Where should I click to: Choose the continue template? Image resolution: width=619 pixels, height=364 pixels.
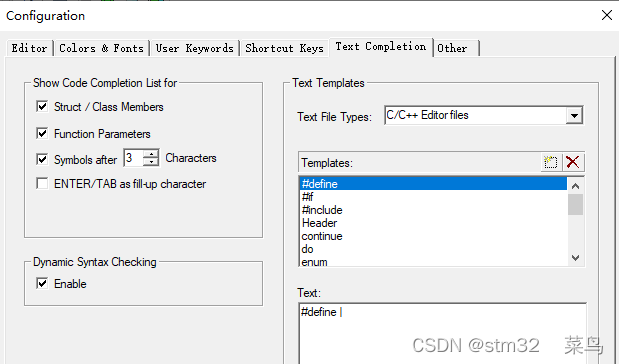(x=433, y=236)
